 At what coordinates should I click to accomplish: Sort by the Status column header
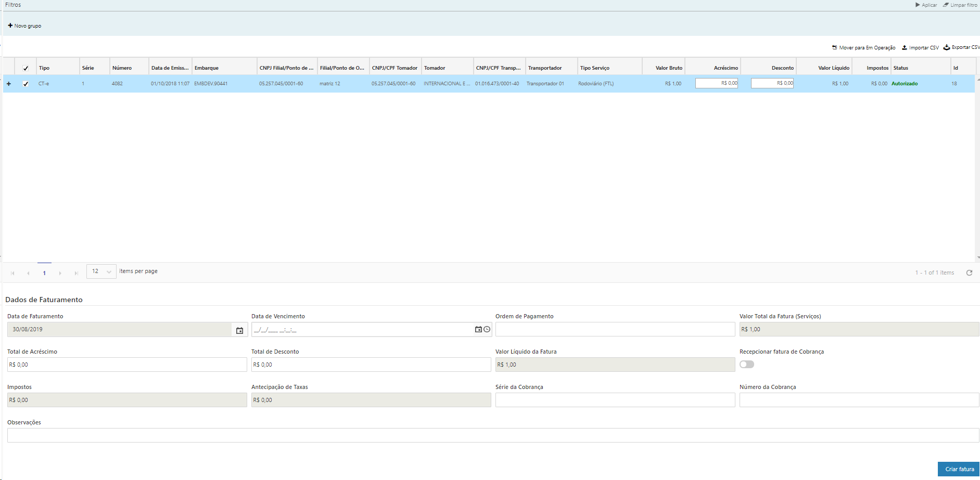point(900,68)
